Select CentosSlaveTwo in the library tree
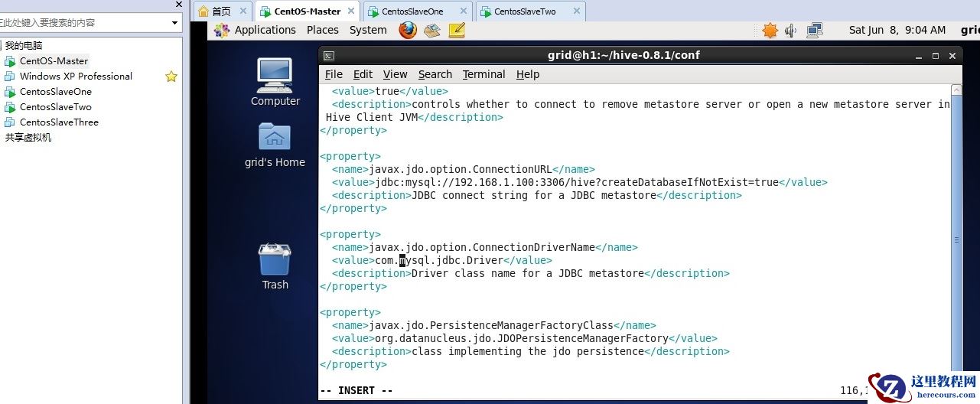 point(55,107)
